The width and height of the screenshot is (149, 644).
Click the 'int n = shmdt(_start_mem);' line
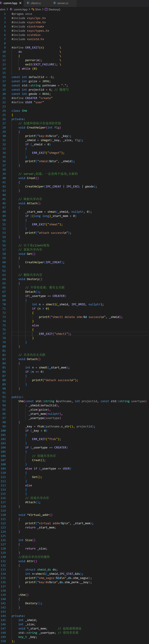click(x=47, y=367)
